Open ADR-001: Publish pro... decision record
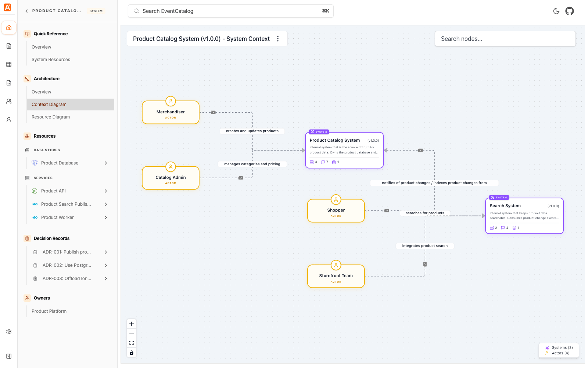 point(67,252)
